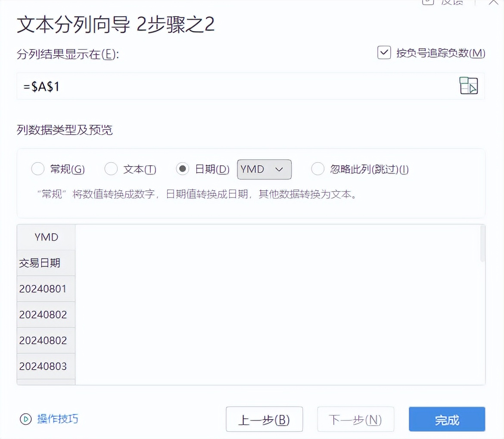Select the 文本(T) radio button
Image resolution: width=504 pixels, height=439 pixels.
pyautogui.click(x=111, y=169)
